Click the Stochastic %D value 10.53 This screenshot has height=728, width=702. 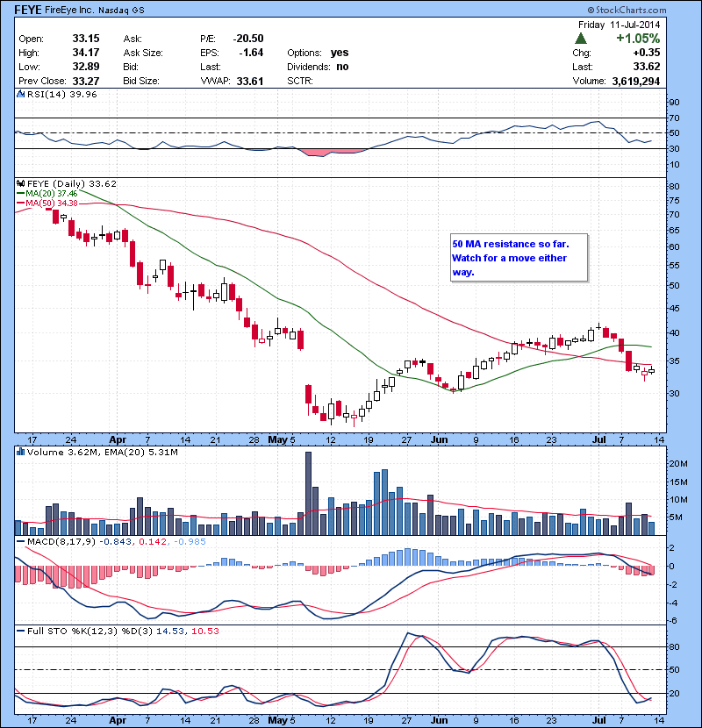tap(204, 631)
